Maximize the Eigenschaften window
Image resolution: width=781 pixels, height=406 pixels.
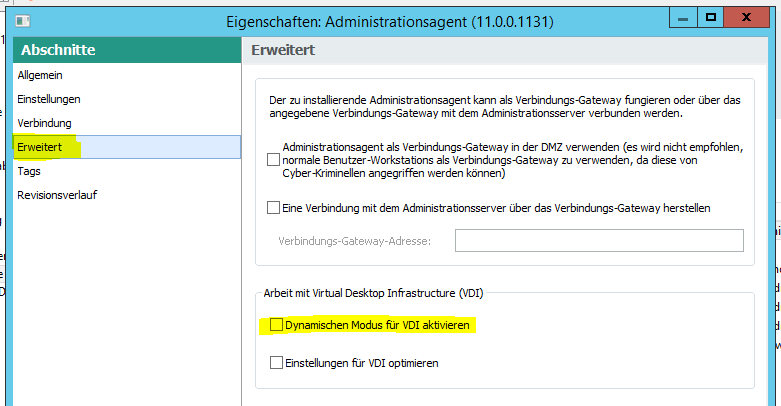point(711,17)
